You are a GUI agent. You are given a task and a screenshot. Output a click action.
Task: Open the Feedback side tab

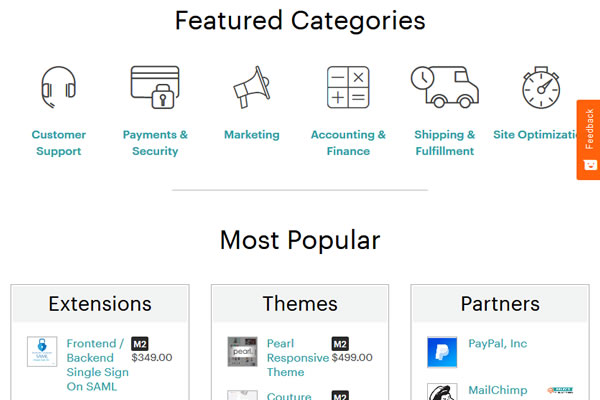(588, 139)
